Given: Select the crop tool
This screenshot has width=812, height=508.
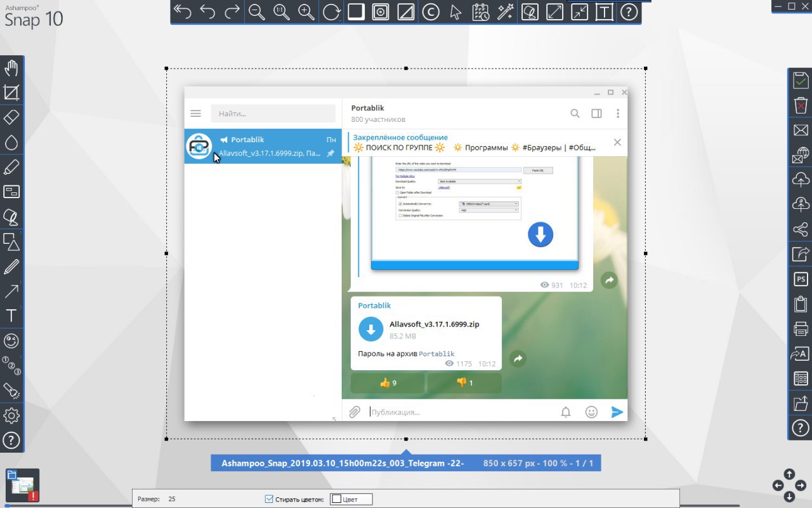Looking at the screenshot, I should pyautogui.click(x=11, y=93).
